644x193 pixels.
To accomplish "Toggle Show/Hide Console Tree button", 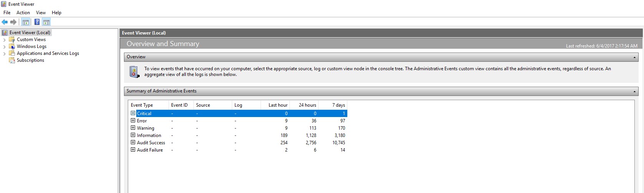I will pos(25,22).
